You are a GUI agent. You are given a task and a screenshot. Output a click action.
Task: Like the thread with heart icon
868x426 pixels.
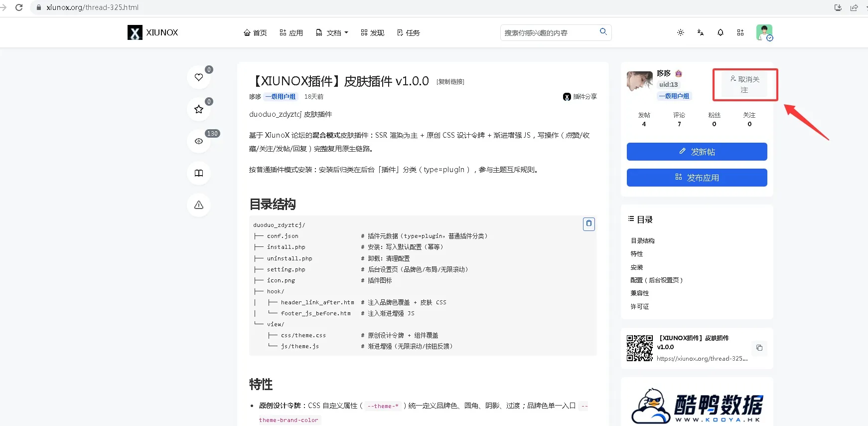(199, 77)
